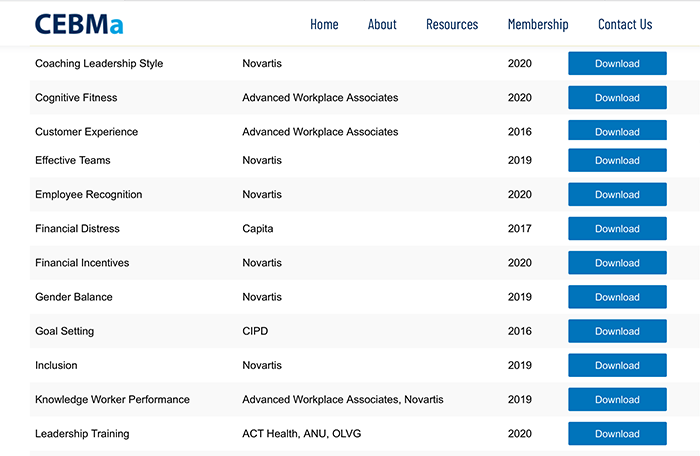Click CIPD in the Goal Setting row
Screen dimensions: 700x456
(255, 331)
